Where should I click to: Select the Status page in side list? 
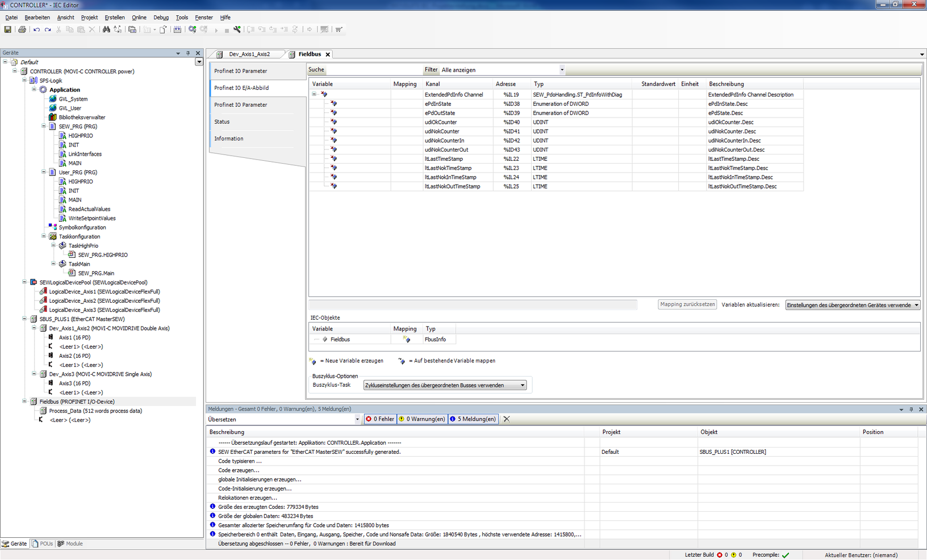click(222, 122)
